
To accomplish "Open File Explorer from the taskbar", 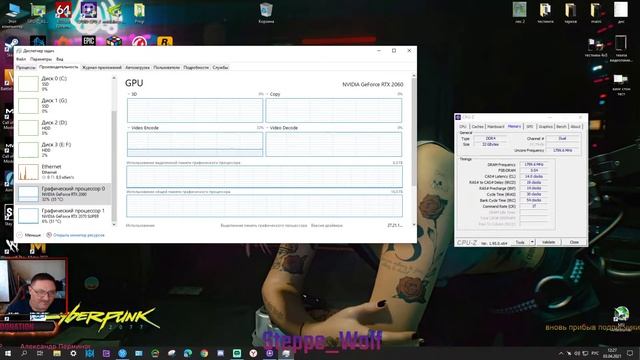I will [57, 353].
